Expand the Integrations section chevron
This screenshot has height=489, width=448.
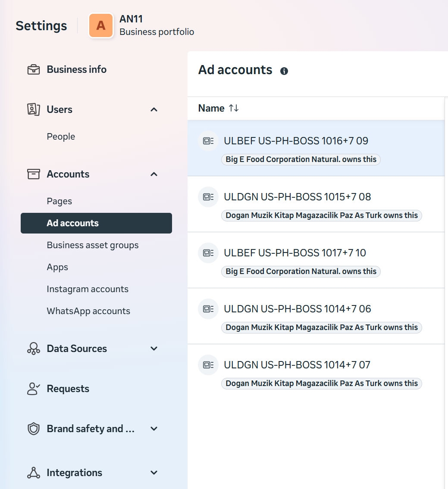click(x=154, y=473)
